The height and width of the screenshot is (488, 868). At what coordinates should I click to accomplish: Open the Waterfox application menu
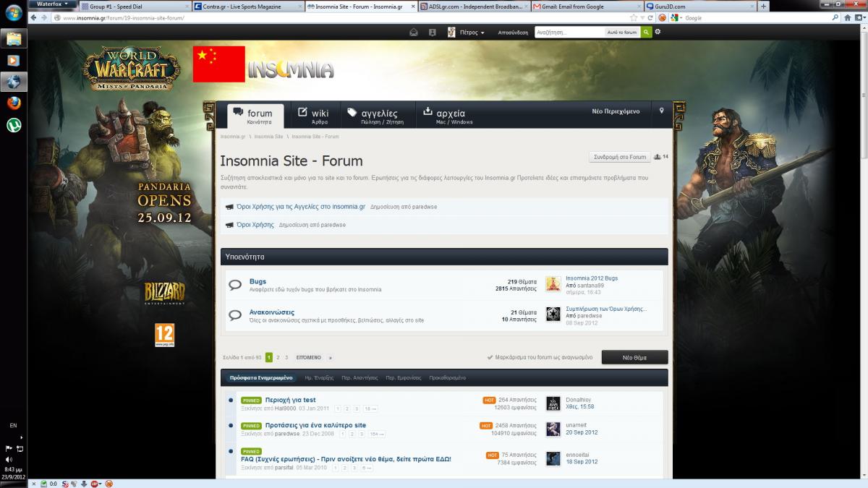click(x=52, y=4)
